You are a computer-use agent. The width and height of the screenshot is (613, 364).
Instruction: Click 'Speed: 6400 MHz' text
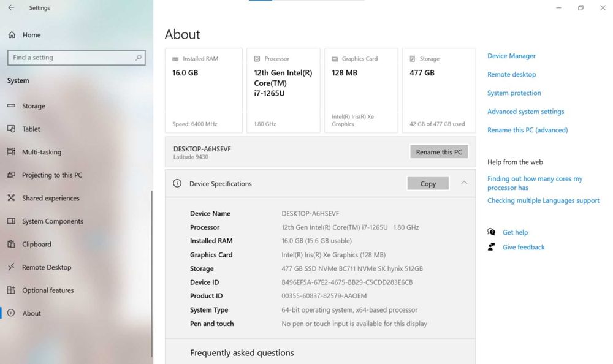coord(195,124)
